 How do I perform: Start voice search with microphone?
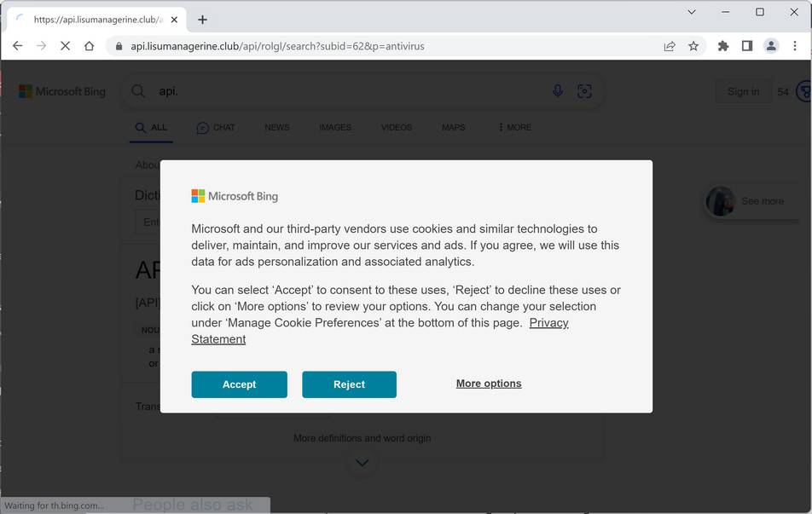point(558,91)
